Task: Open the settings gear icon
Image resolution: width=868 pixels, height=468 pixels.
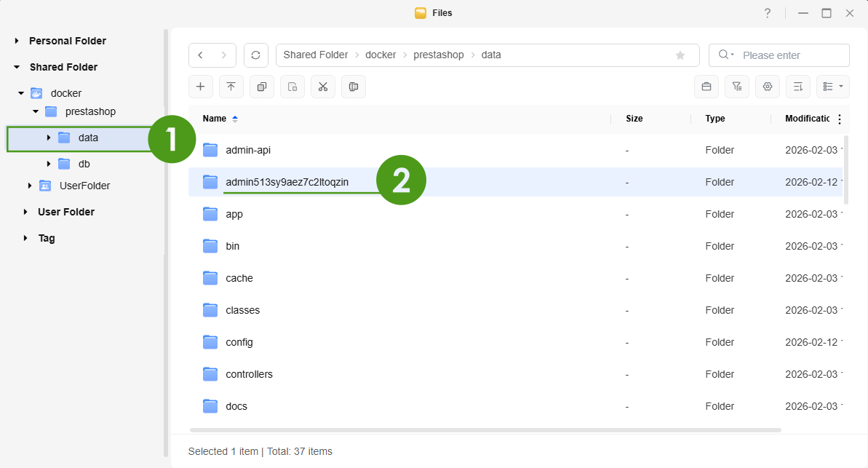Action: coord(768,87)
